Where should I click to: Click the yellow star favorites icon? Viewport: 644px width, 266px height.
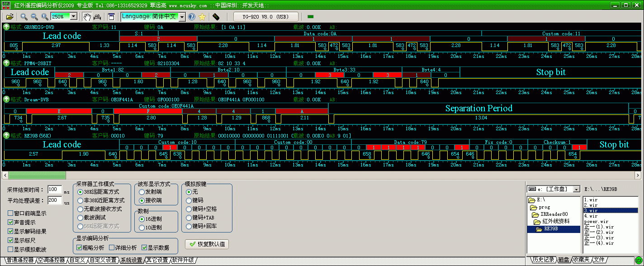point(202,17)
